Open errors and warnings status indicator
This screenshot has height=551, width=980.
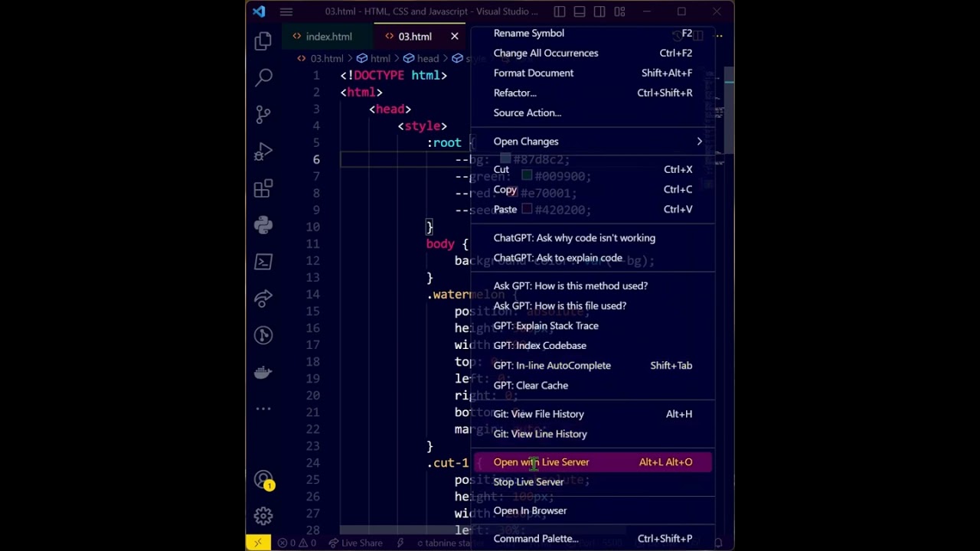pyautogui.click(x=296, y=543)
